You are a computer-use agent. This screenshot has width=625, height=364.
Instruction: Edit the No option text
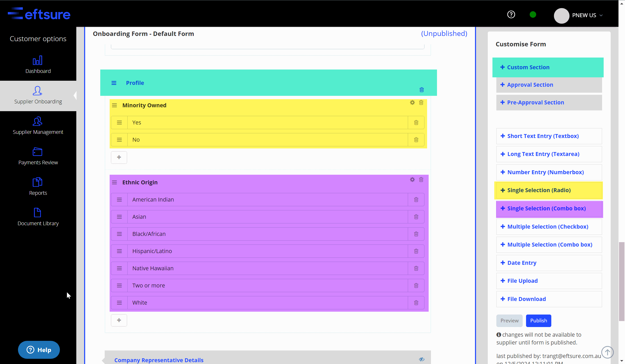pyautogui.click(x=267, y=140)
